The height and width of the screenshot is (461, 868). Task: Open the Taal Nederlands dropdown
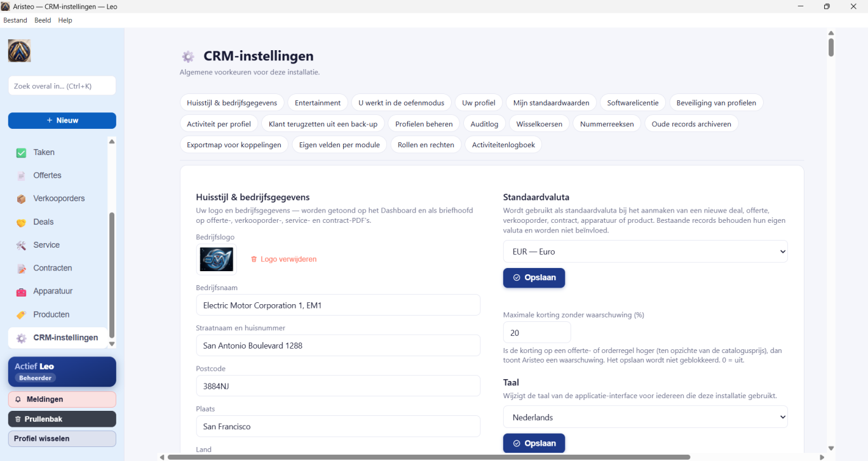[x=645, y=417]
